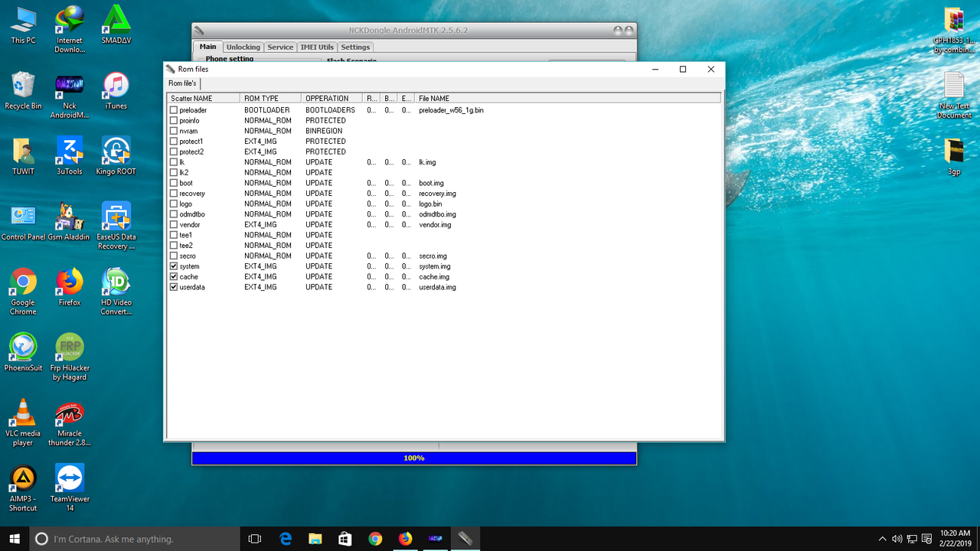Screen dimensions: 980x551
Task: Check the recovery partition for flashing
Action: [174, 194]
